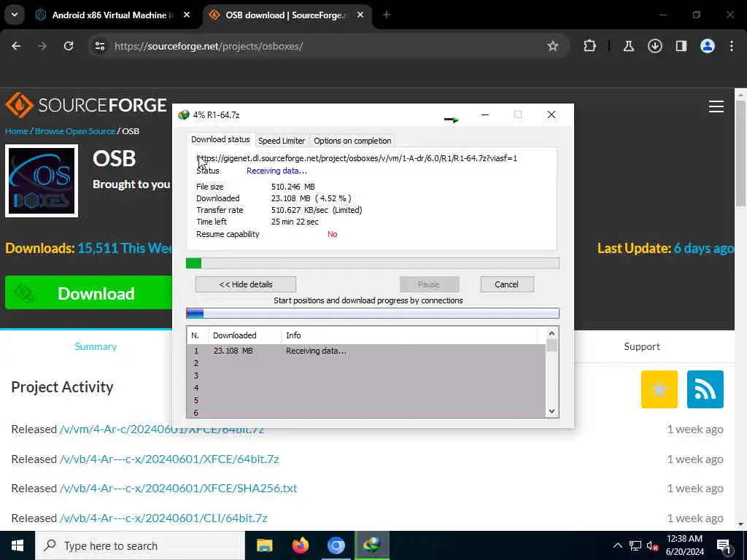747x560 pixels.
Task: Click the Chrome back arrow
Action: point(16,46)
